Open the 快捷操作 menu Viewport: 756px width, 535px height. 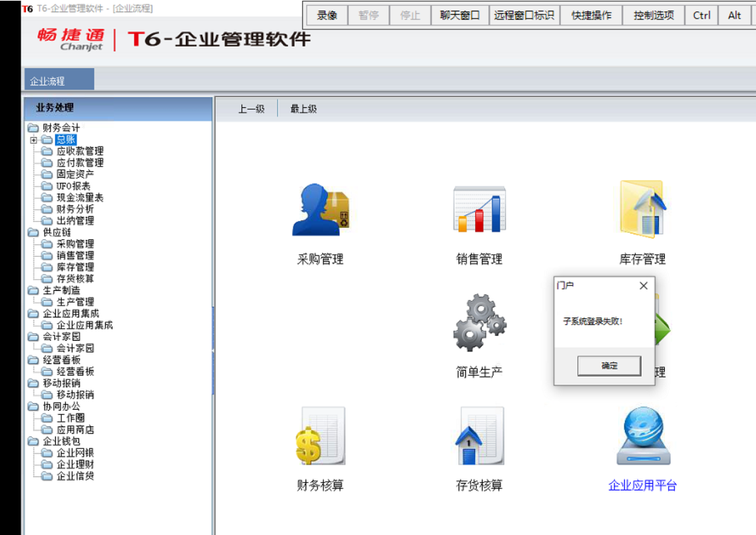[591, 15]
